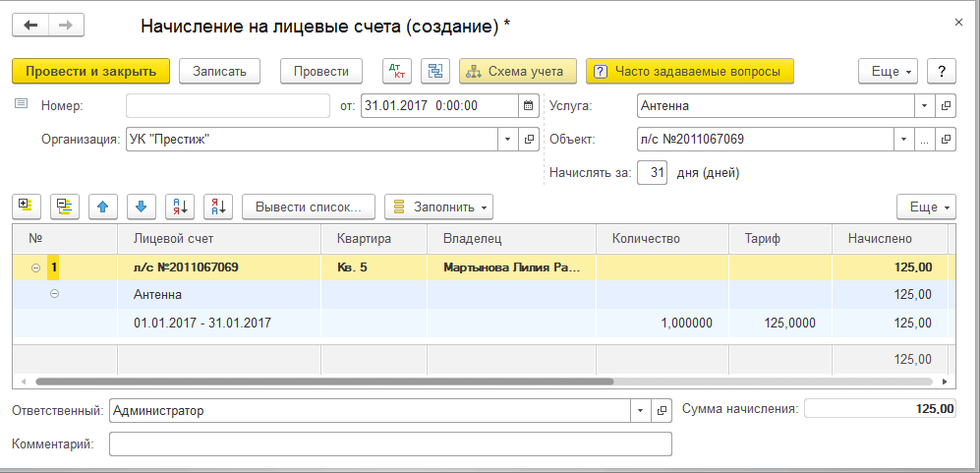Click Провести и закрыть button
The width and height of the screenshot is (980, 473).
click(90, 72)
